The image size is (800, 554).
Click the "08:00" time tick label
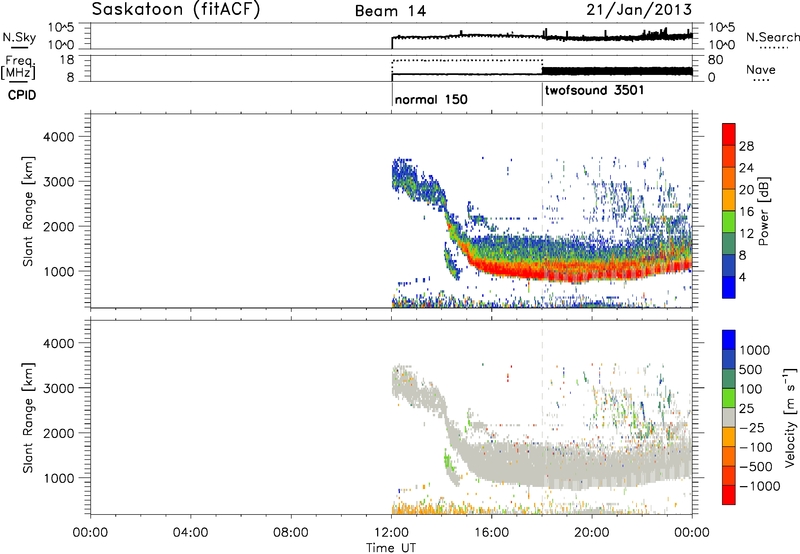tap(291, 533)
